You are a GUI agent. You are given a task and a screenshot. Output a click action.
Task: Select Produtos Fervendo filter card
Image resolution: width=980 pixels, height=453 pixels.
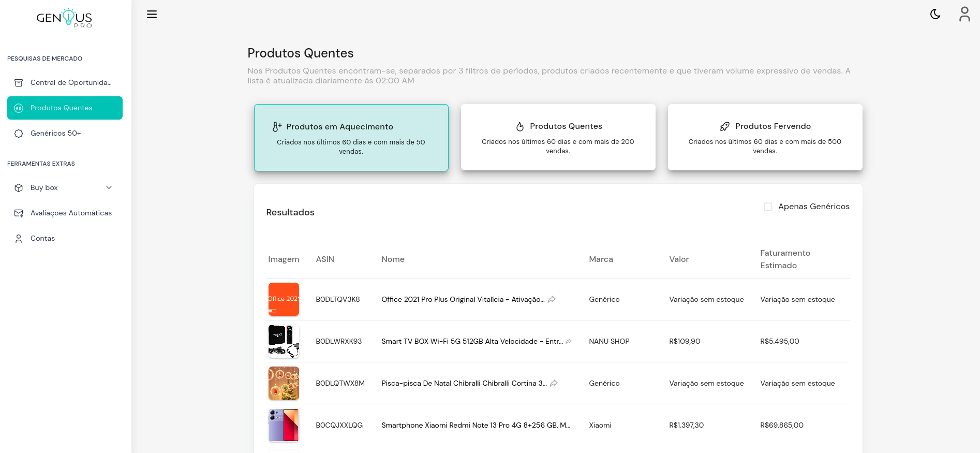765,137
